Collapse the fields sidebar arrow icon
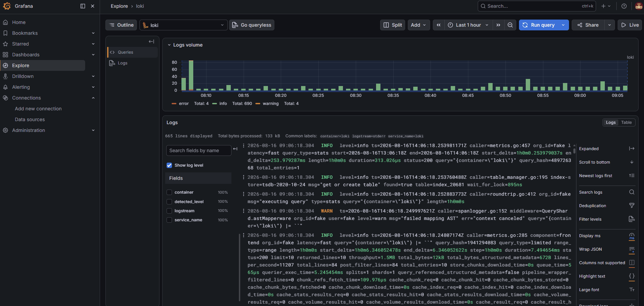644x306 pixels. pos(235,149)
